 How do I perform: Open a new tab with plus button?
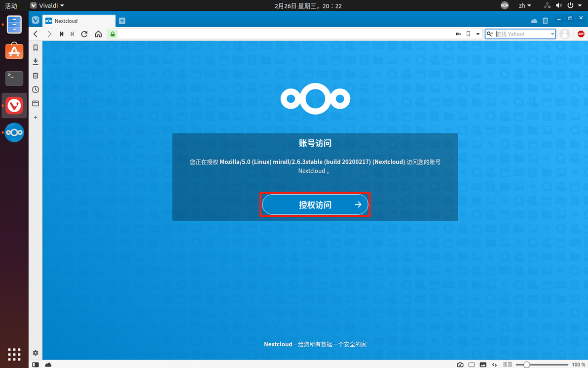tap(122, 21)
